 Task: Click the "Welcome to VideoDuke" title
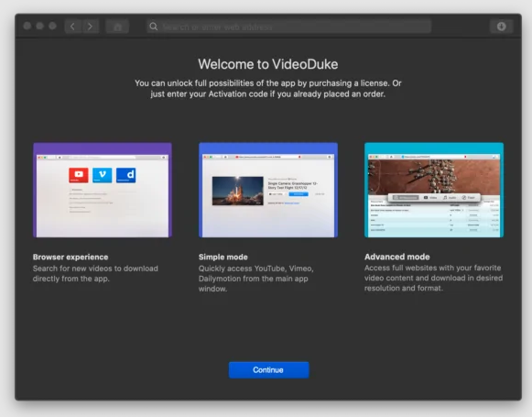[x=268, y=64]
